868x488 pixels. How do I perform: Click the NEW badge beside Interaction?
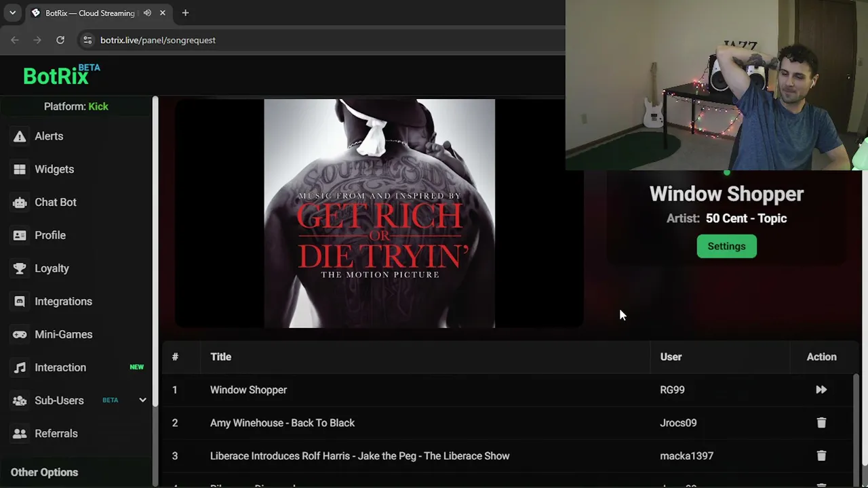[137, 367]
